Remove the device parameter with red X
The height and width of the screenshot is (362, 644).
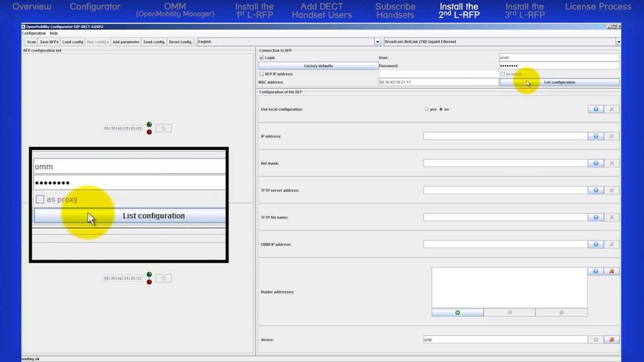click(612, 340)
